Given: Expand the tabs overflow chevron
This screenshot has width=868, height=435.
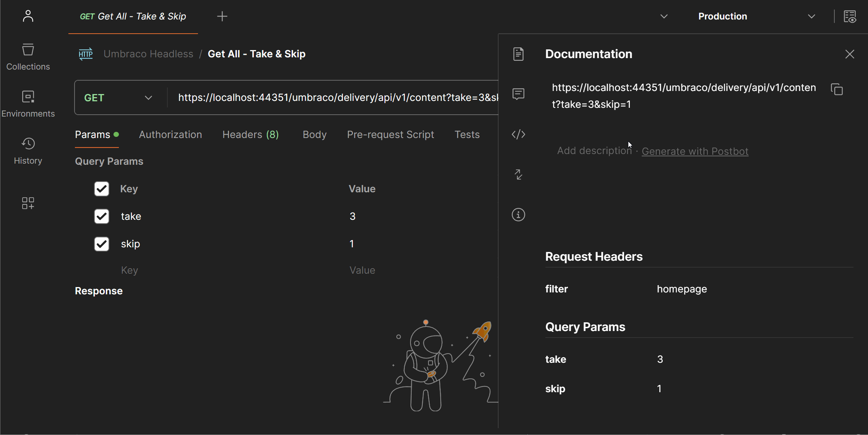Looking at the screenshot, I should (x=664, y=16).
